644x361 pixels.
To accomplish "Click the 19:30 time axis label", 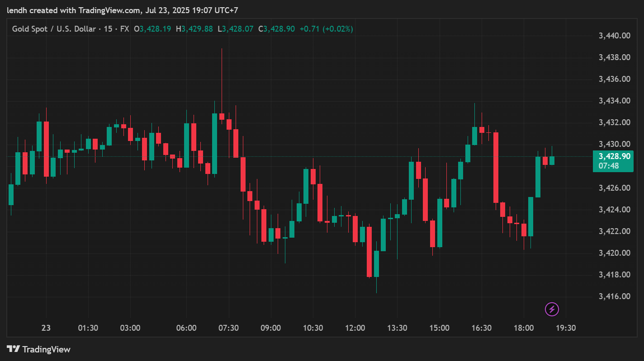I will (x=565, y=328).
